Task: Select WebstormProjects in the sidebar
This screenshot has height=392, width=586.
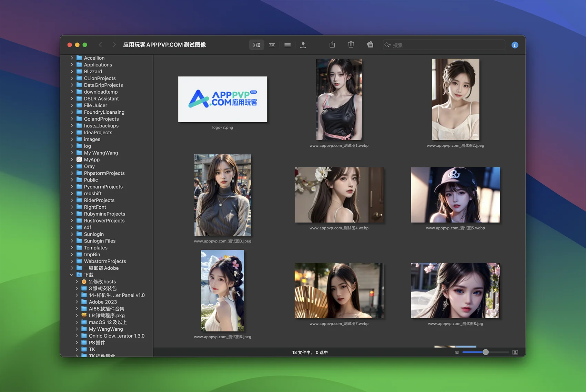Action: pyautogui.click(x=105, y=261)
